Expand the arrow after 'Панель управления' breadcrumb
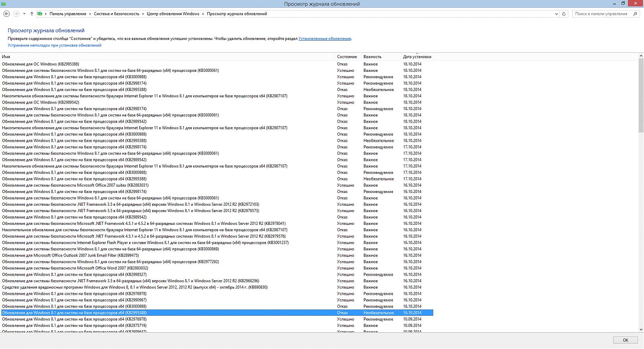 pos(90,14)
